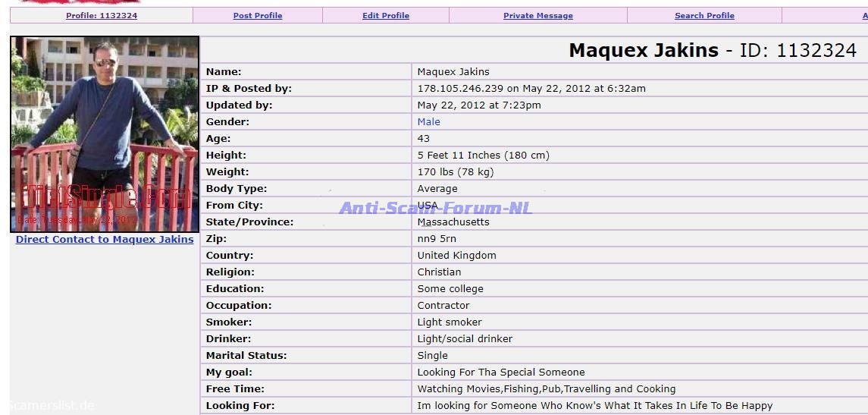868x415 pixels.
Task: Click the Maquex Jakins ID heading
Action: pos(712,51)
